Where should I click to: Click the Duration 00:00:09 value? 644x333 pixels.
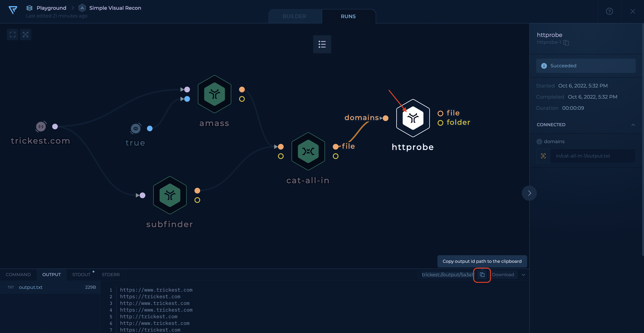(x=573, y=108)
